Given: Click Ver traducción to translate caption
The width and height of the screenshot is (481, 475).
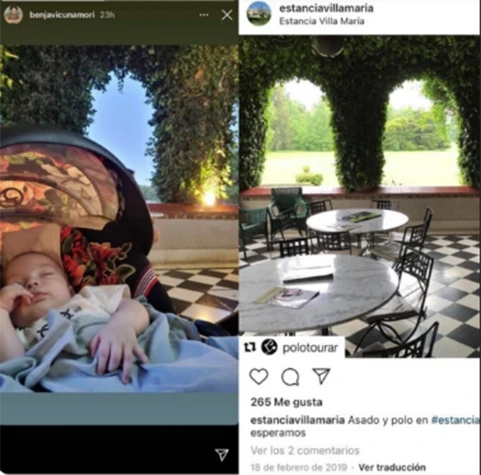Looking at the screenshot, I should tap(392, 467).
